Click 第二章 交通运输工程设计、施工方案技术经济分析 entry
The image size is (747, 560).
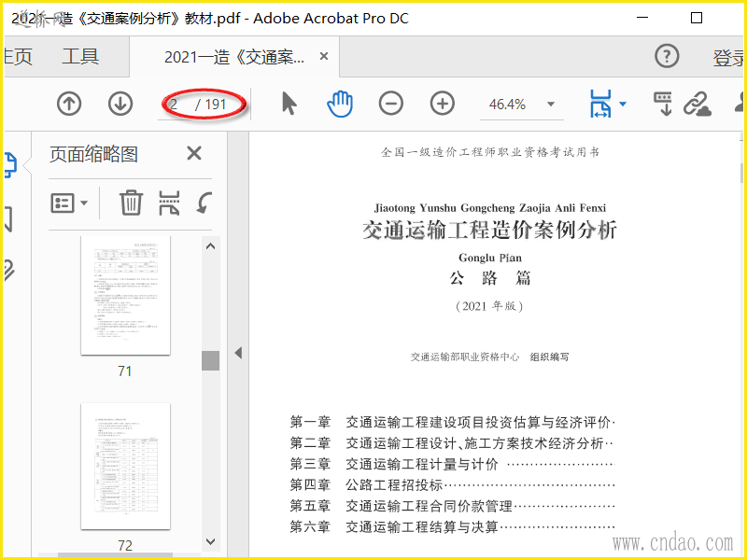[452, 442]
